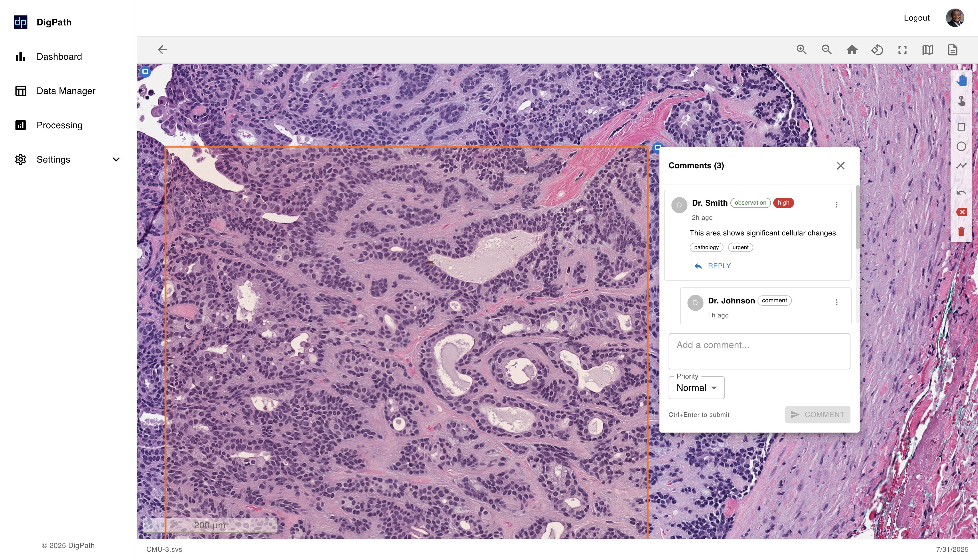Click the Add a comment field
978x560 pixels.
click(759, 351)
